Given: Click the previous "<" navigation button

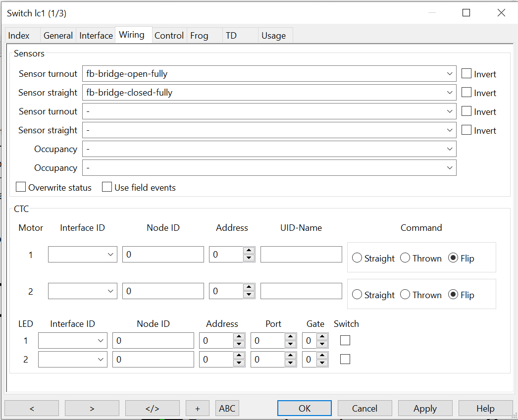Looking at the screenshot, I should point(31,408).
